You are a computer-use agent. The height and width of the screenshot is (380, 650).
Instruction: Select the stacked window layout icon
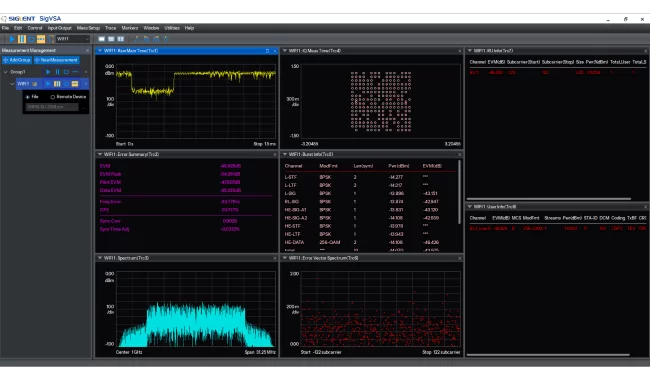(x=111, y=39)
